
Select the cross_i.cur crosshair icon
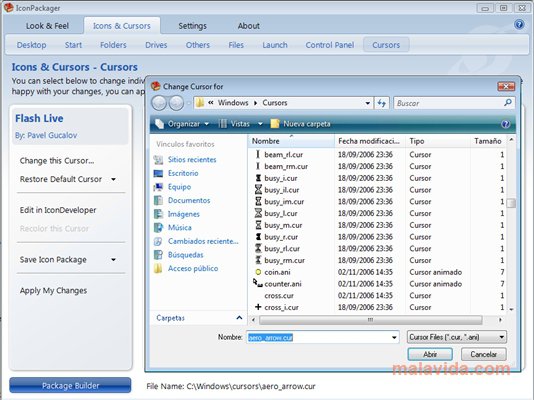(258, 307)
